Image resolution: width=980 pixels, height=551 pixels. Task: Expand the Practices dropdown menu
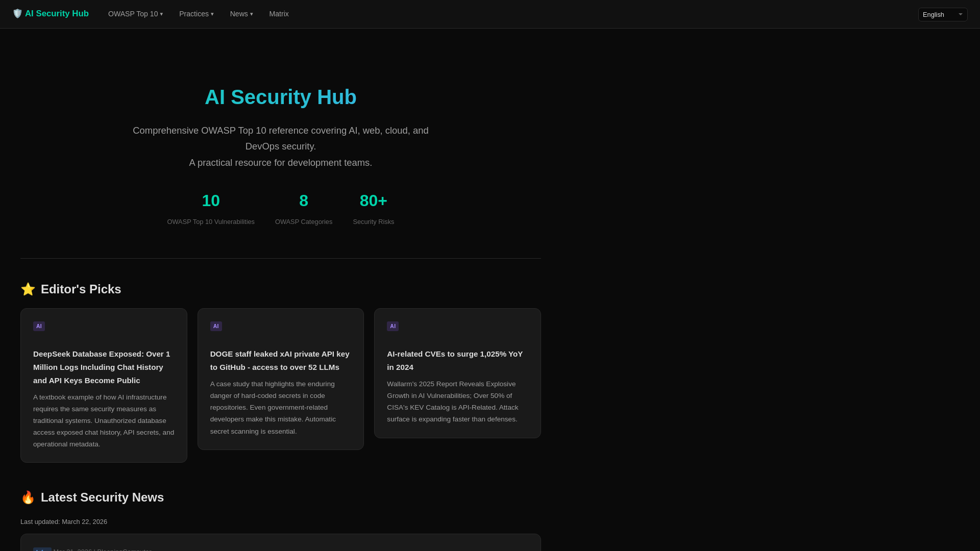[196, 14]
